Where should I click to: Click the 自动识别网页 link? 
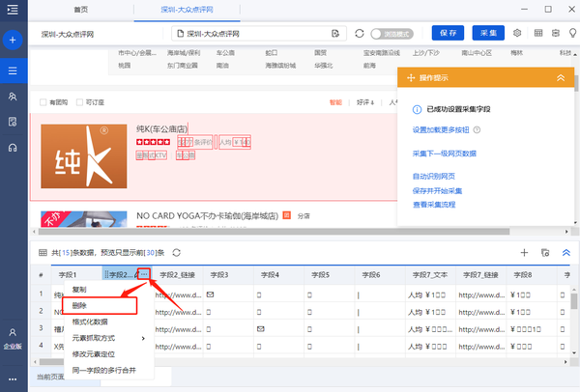433,177
